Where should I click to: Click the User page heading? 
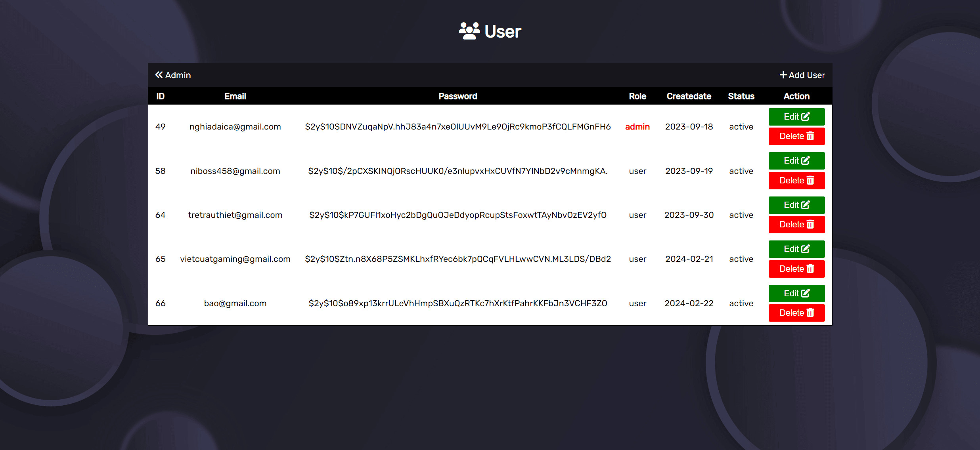point(503,31)
